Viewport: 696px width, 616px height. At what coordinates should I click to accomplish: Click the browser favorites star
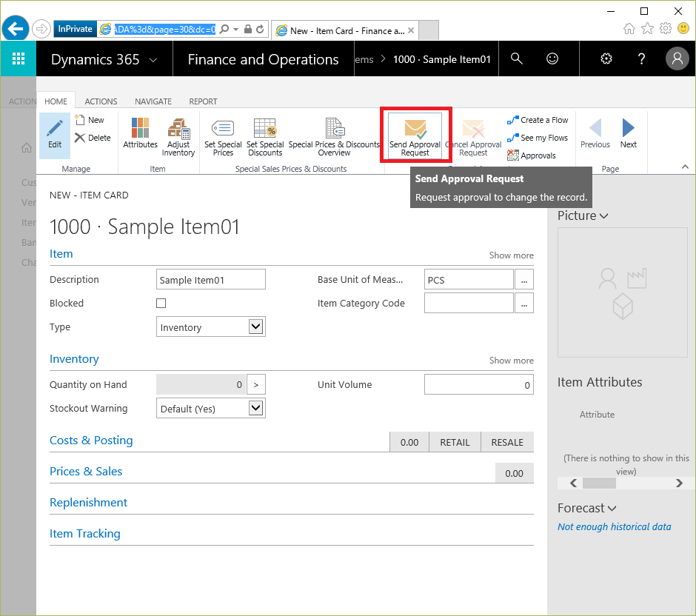[648, 29]
